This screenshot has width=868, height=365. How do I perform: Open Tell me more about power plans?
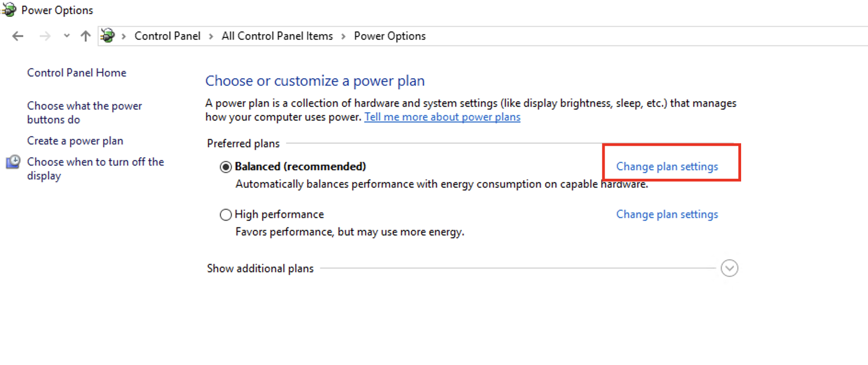442,117
